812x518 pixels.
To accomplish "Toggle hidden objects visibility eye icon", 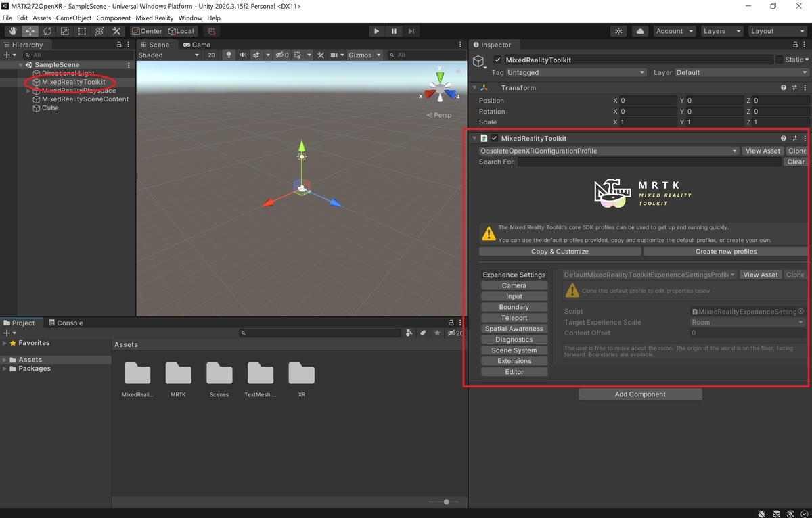I will 281,55.
